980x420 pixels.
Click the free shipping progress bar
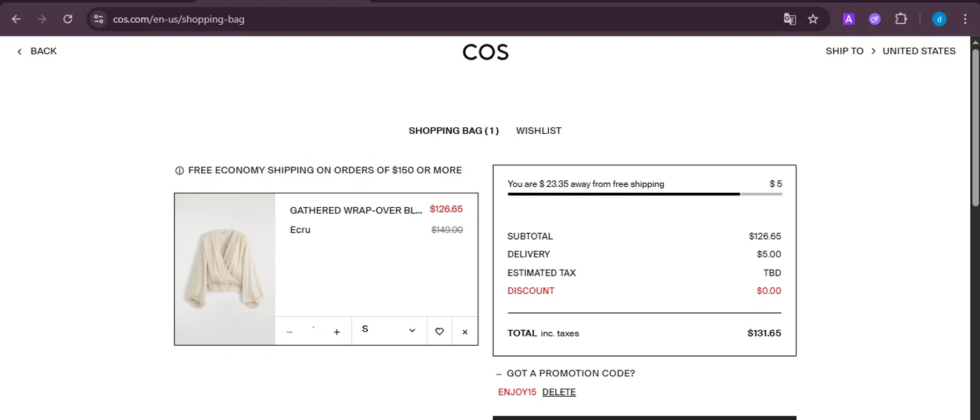[x=644, y=194]
